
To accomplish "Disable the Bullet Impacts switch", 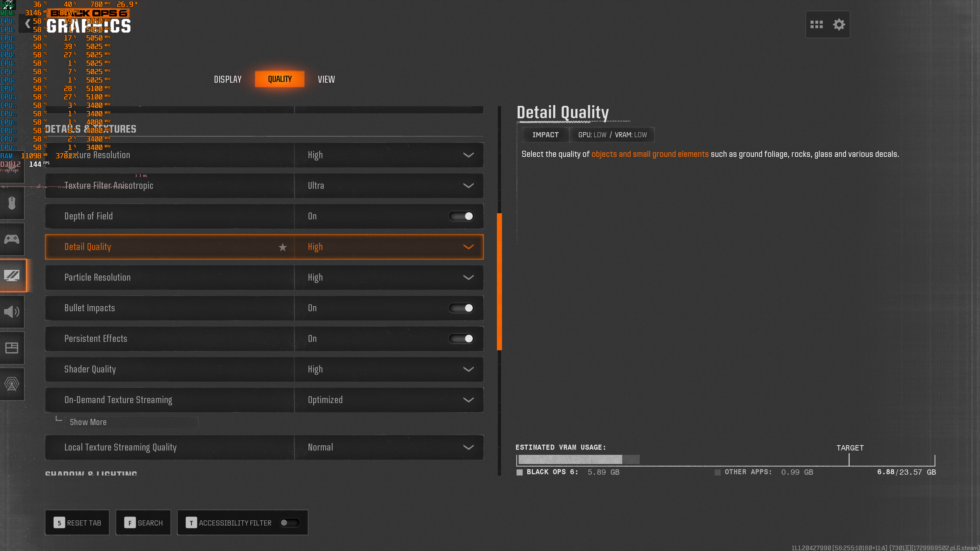I will [x=461, y=308].
